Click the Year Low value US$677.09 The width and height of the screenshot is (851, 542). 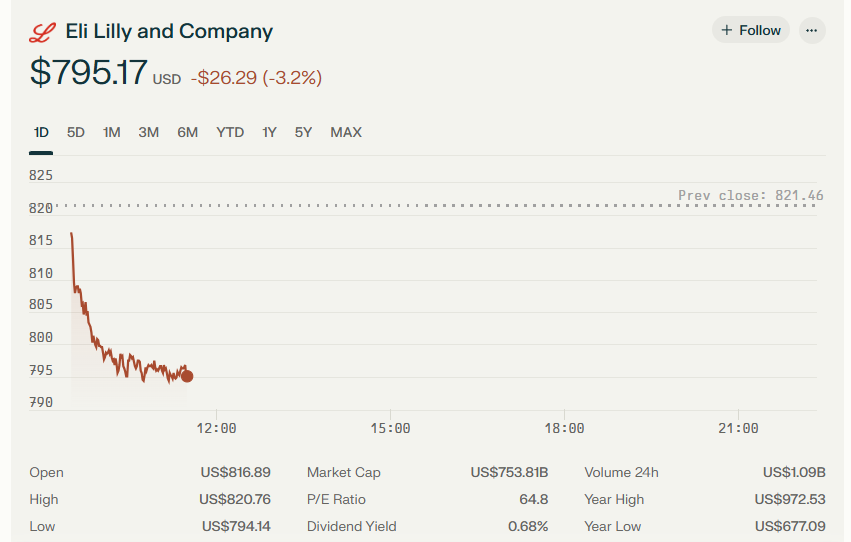[x=790, y=526]
